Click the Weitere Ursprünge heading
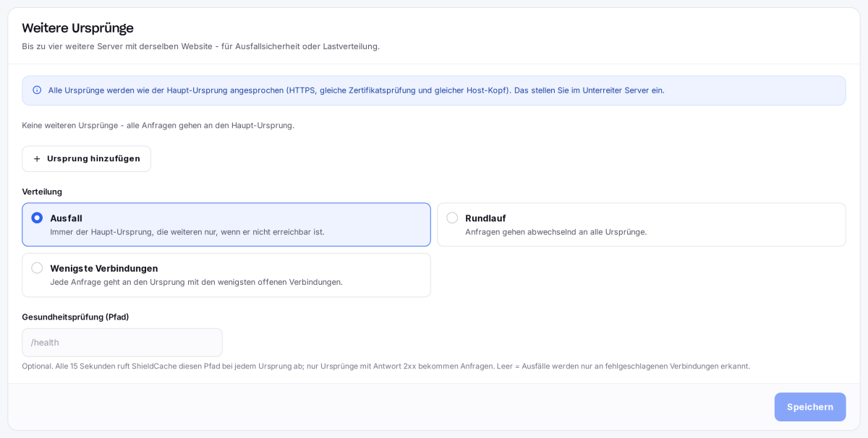Viewport: 868px width, 438px height. coord(77,28)
